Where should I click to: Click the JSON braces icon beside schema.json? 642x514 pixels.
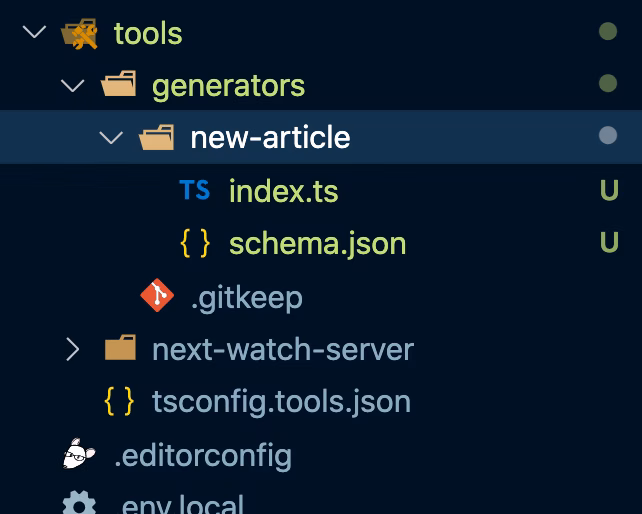194,243
